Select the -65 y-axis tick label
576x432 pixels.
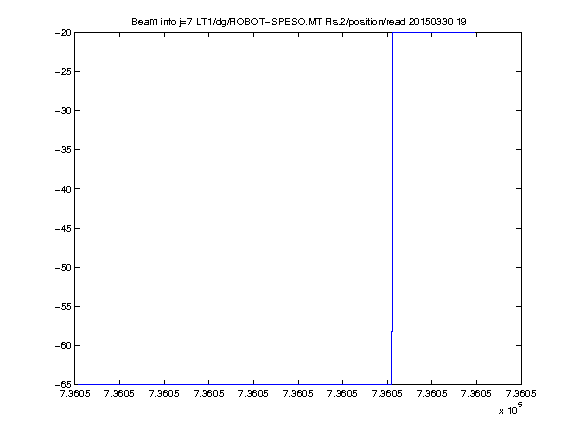click(62, 385)
